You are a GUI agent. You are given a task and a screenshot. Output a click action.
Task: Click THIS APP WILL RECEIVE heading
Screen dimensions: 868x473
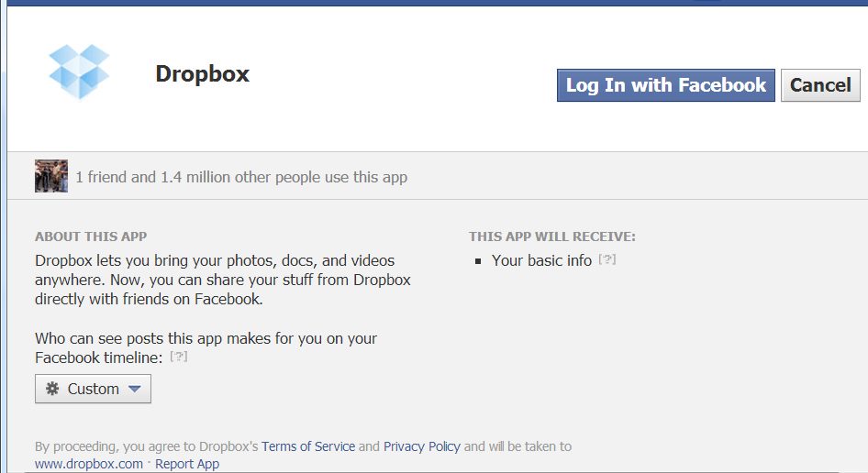pos(552,236)
